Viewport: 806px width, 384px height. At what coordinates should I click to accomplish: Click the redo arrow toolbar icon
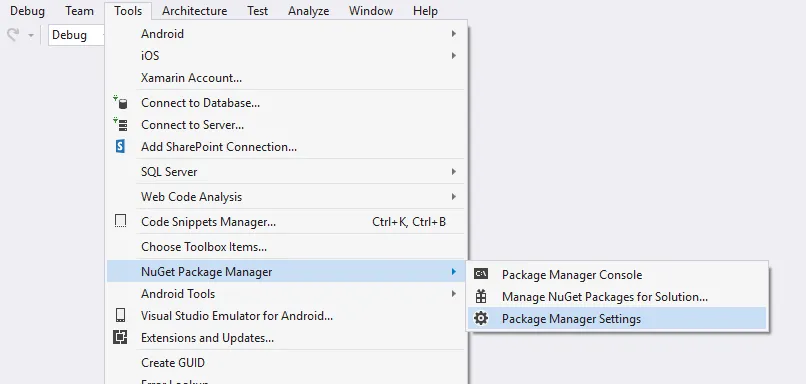pos(13,35)
